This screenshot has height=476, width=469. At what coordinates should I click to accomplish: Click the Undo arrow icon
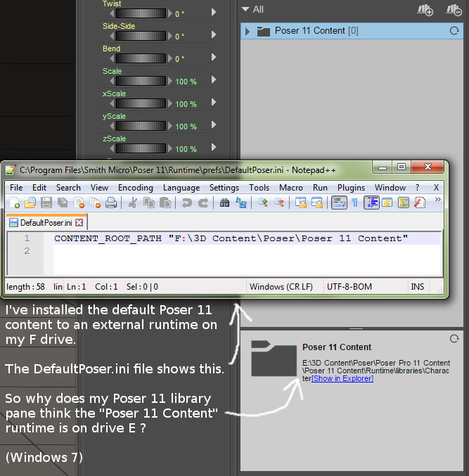pos(187,202)
